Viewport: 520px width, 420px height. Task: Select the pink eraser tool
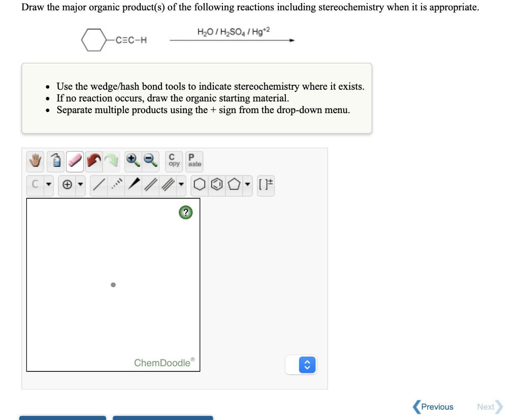click(x=75, y=161)
